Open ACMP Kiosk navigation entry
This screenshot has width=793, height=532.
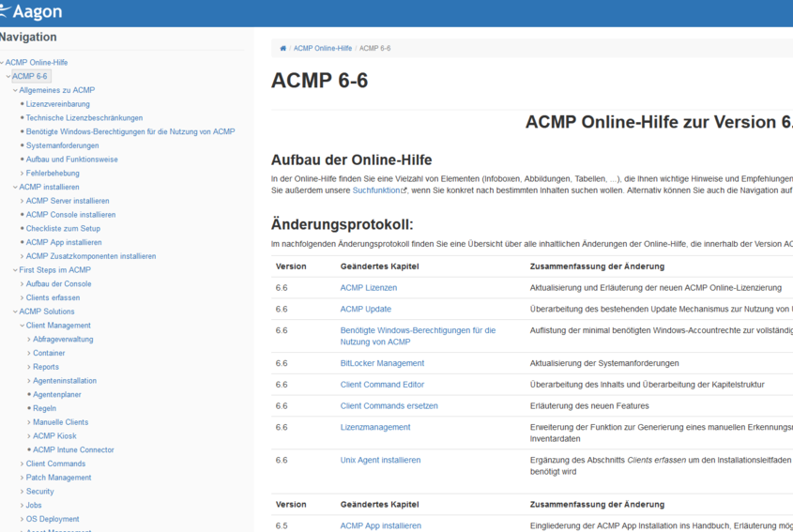54,436
